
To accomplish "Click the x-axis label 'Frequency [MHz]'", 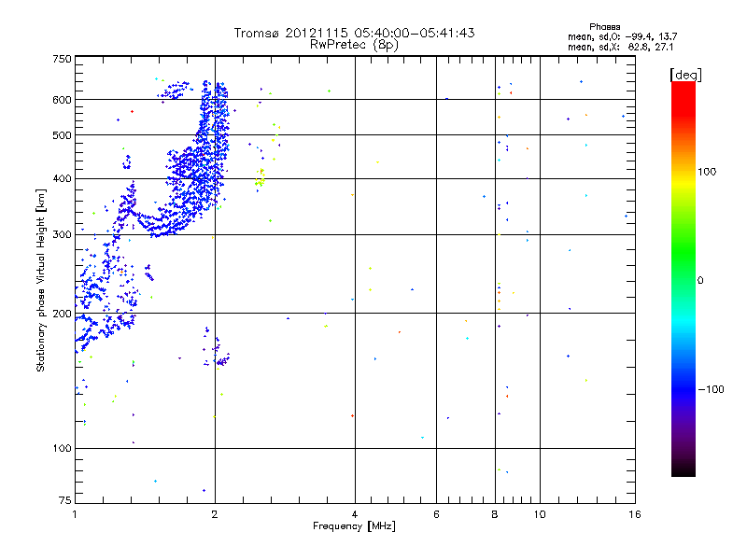I will tap(354, 526).
